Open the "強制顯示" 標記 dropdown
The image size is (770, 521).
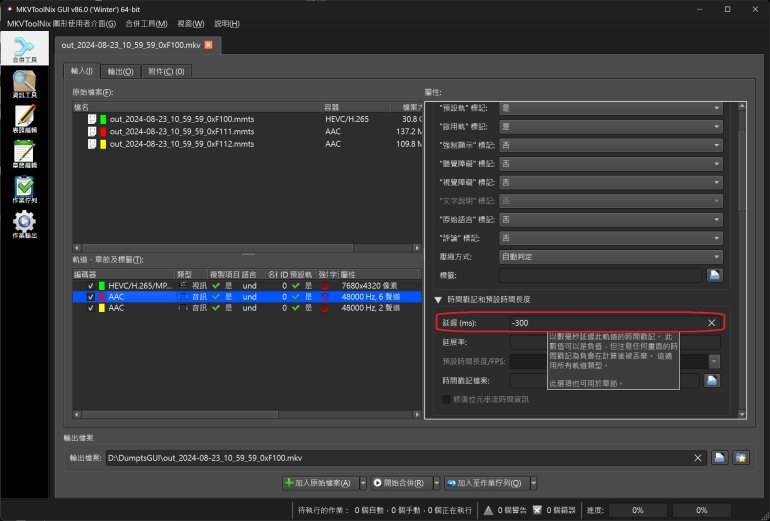click(x=611, y=145)
